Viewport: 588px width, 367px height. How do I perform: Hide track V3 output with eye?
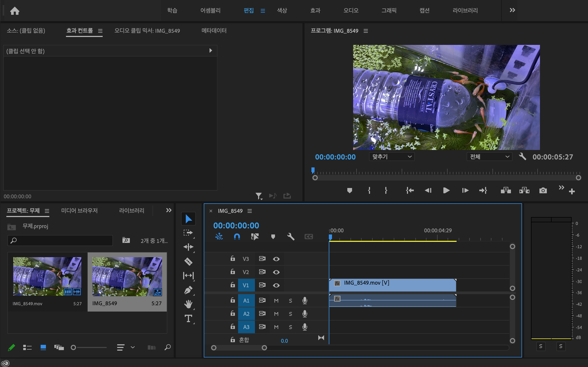[x=276, y=259]
